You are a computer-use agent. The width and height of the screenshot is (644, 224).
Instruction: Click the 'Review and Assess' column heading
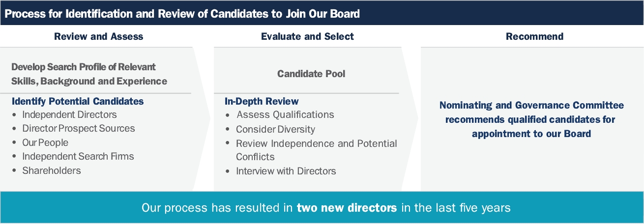(98, 36)
